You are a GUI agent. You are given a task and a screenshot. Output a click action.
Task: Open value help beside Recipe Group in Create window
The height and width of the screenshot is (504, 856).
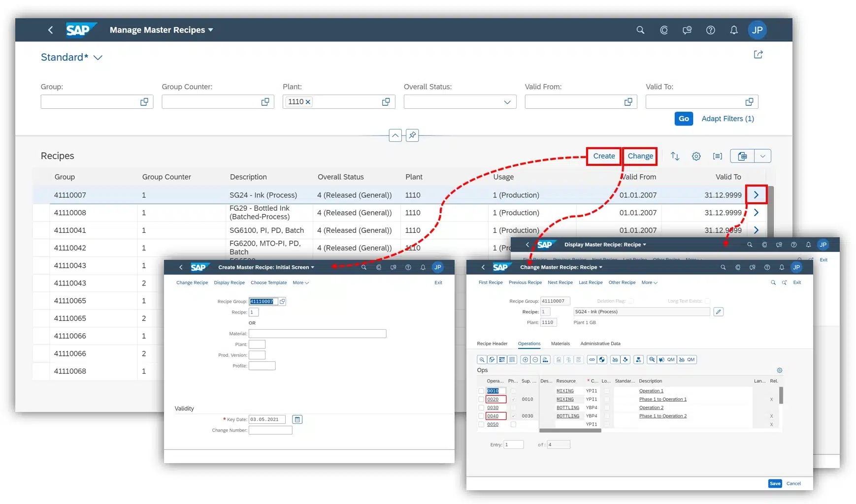[x=282, y=301]
